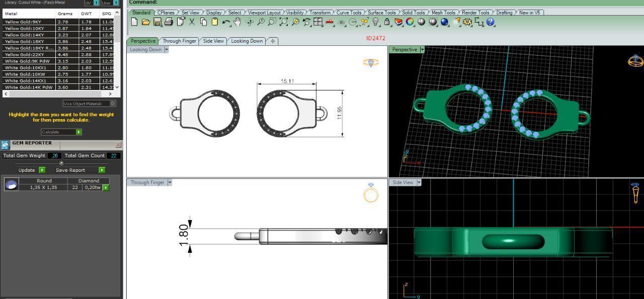Image resolution: width=644 pixels, height=299 pixels.
Task: Click Zoom Extents icon
Action: pos(284,22)
